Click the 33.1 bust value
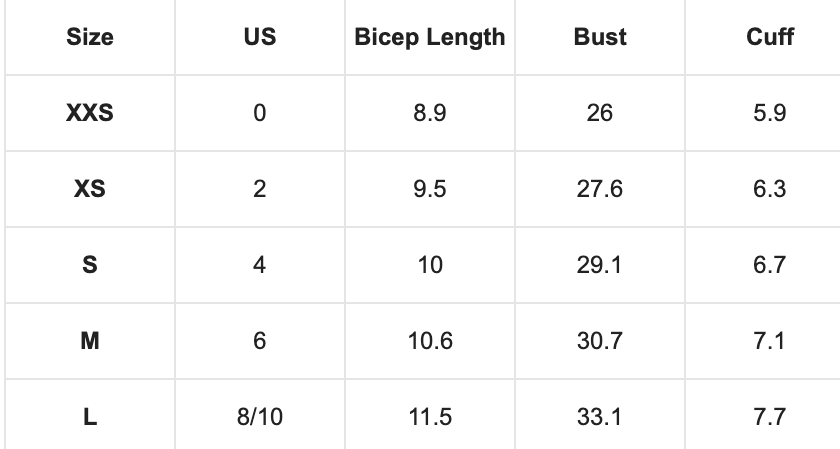 tap(600, 417)
